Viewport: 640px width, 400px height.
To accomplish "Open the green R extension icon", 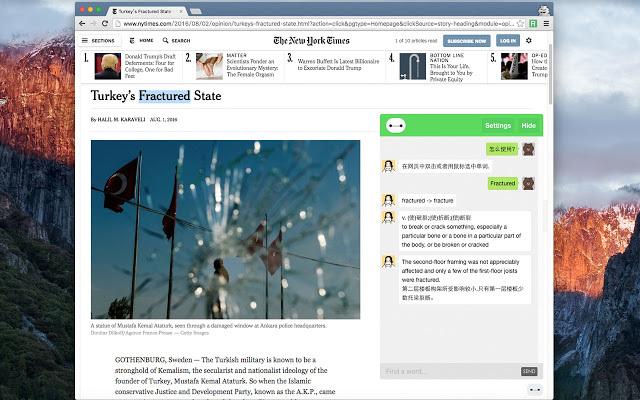I will coord(533,24).
